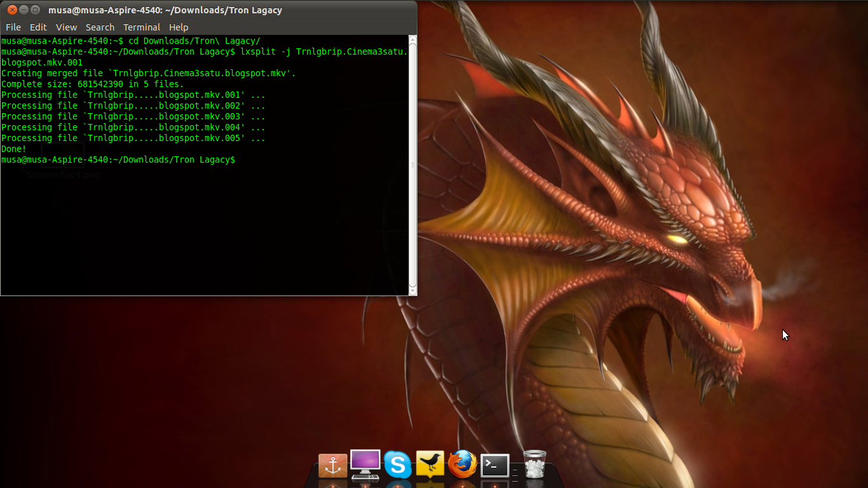868x488 pixels.
Task: Open the Trash bin in the dock
Action: click(534, 464)
